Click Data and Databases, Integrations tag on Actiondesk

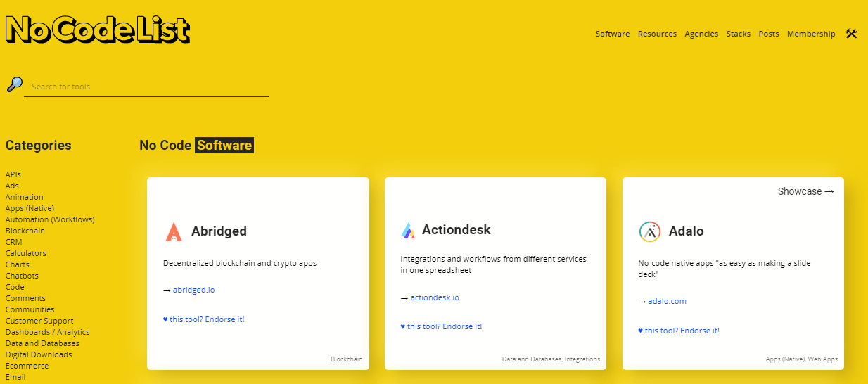click(551, 359)
